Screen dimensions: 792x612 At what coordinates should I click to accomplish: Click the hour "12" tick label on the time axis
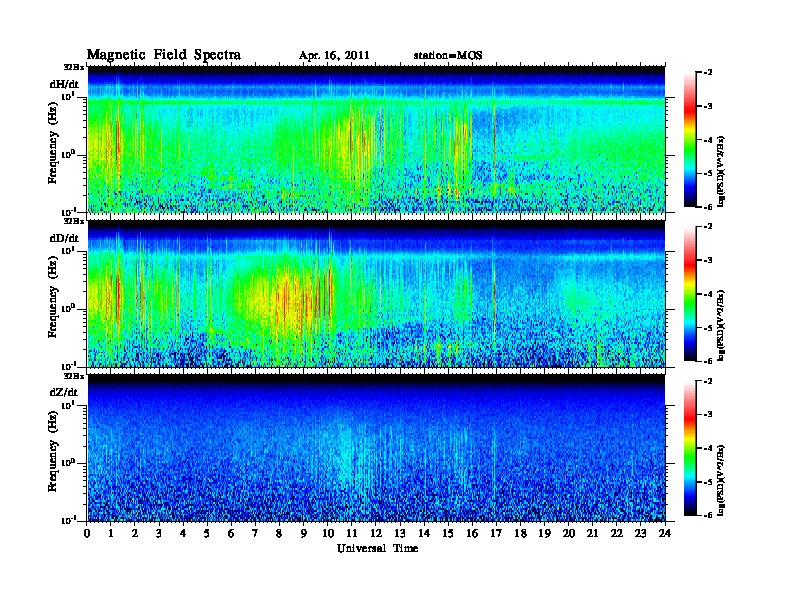[x=376, y=533]
